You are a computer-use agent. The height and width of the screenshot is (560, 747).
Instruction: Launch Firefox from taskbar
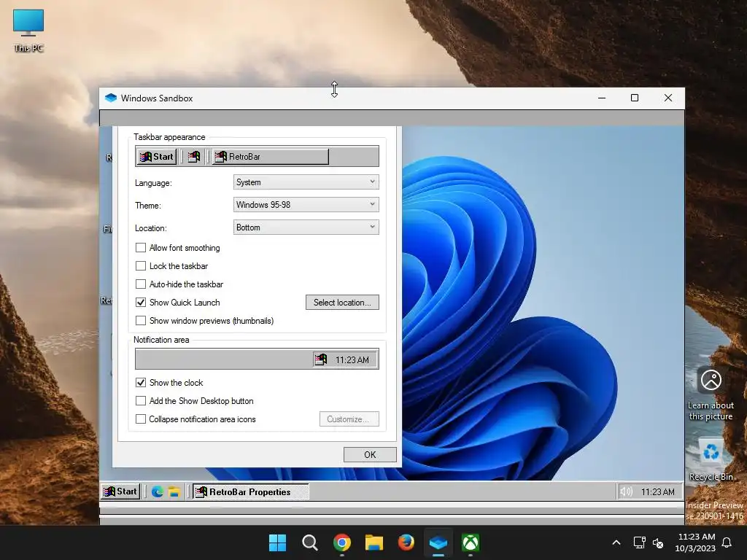point(406,542)
